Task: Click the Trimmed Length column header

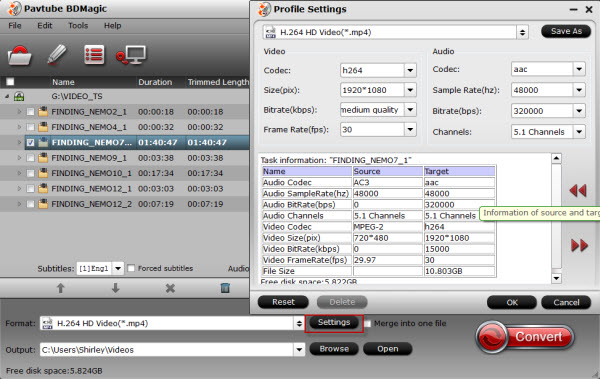Action: [x=218, y=82]
